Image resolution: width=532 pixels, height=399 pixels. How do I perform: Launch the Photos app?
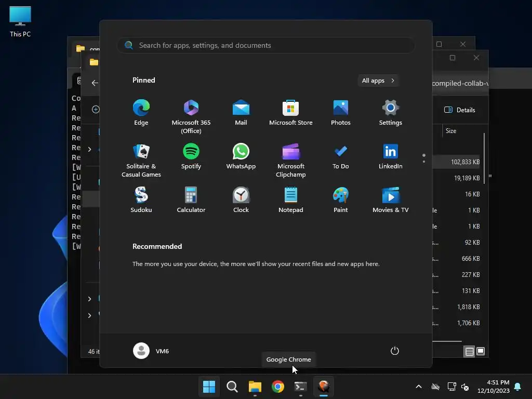pyautogui.click(x=341, y=112)
